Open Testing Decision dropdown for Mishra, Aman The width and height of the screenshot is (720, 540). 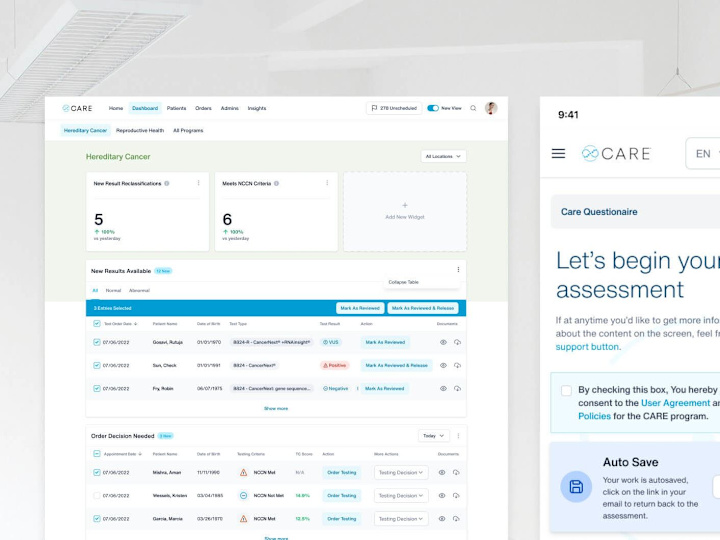point(401,472)
